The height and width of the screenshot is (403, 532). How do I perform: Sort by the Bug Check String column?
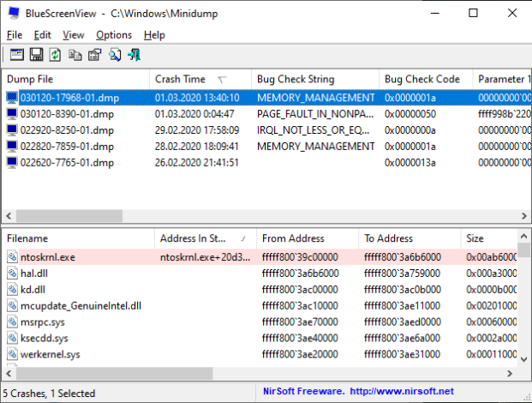click(315, 79)
